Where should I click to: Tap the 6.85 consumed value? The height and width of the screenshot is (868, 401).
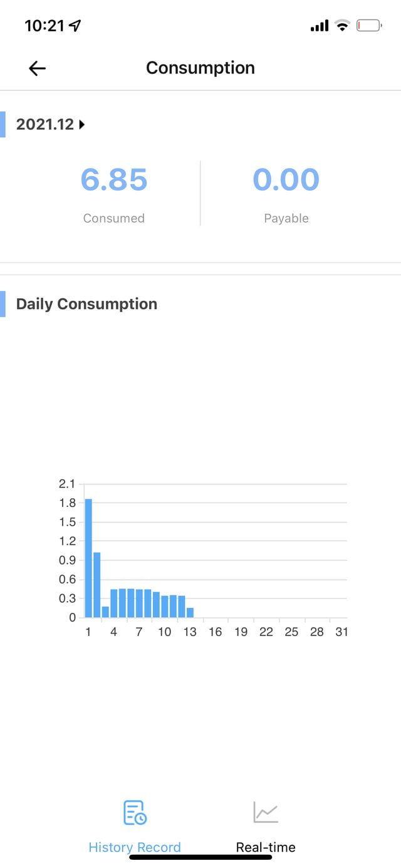pos(114,180)
